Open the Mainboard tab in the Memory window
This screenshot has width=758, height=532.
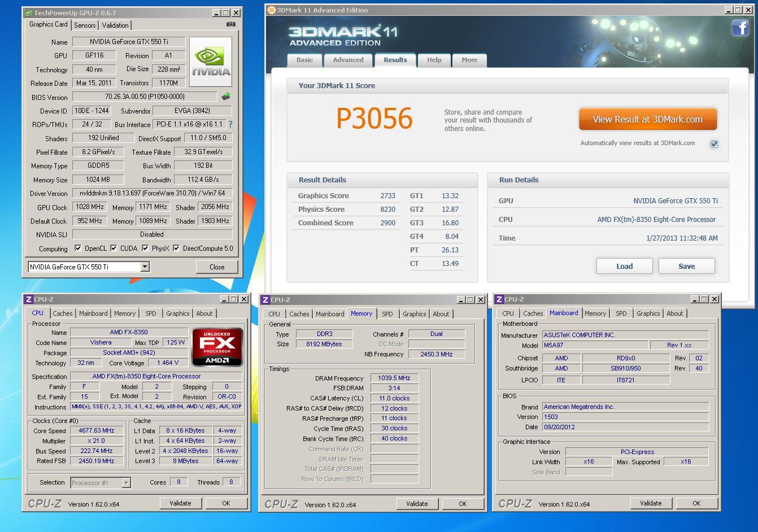point(330,314)
